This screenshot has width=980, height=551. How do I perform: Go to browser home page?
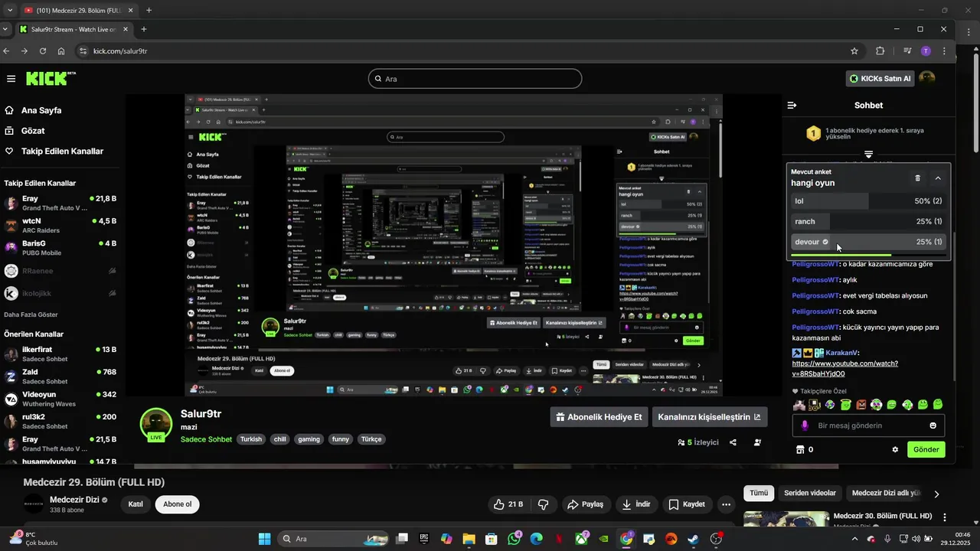point(61,51)
